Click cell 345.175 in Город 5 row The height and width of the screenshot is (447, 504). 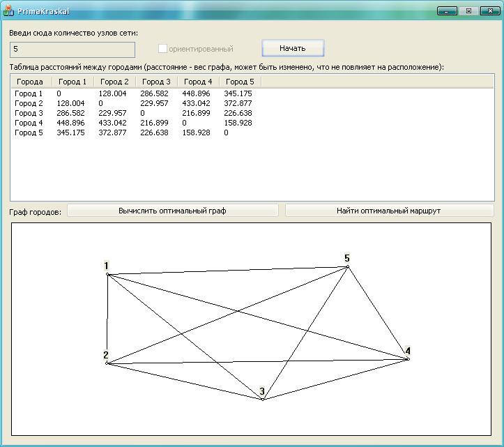coord(70,132)
